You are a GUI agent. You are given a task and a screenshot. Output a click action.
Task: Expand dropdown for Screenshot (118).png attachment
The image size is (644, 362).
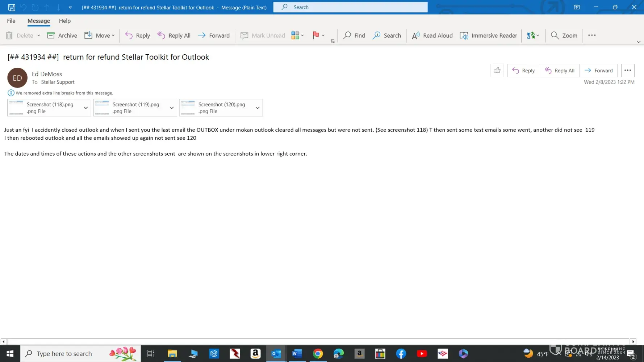[x=86, y=108]
